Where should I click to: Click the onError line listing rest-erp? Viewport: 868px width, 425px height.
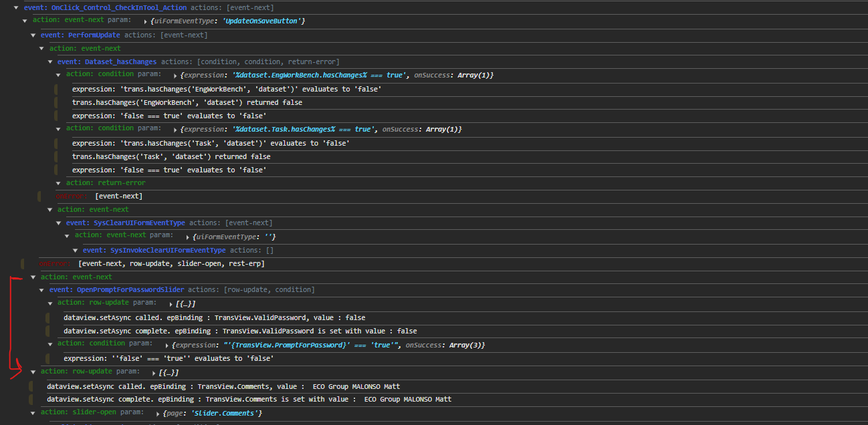click(x=152, y=264)
